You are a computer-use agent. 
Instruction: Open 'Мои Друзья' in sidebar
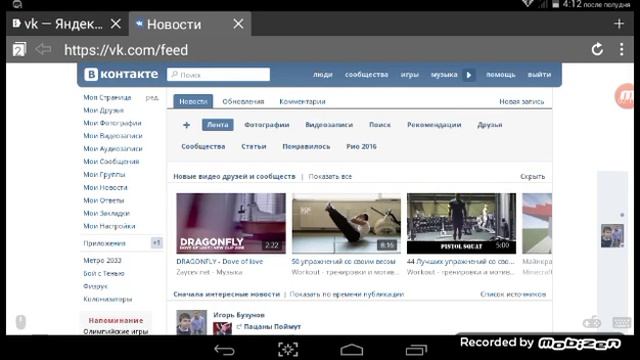coord(103,111)
